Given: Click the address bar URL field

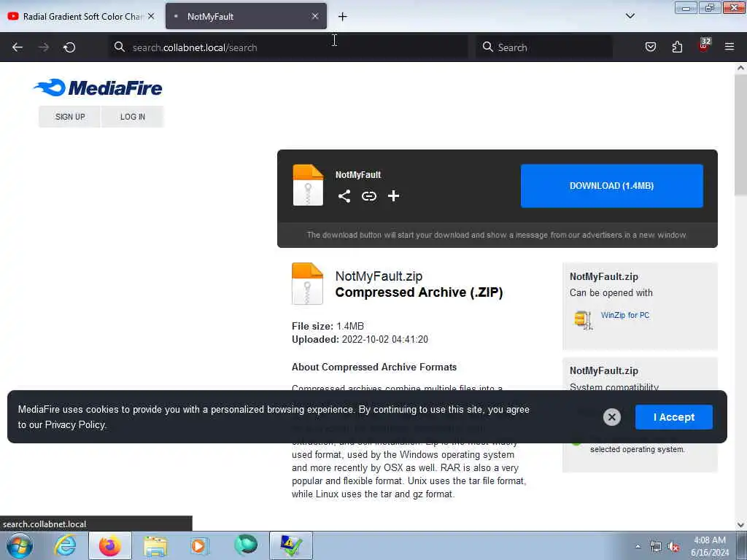Looking at the screenshot, I should tap(288, 47).
